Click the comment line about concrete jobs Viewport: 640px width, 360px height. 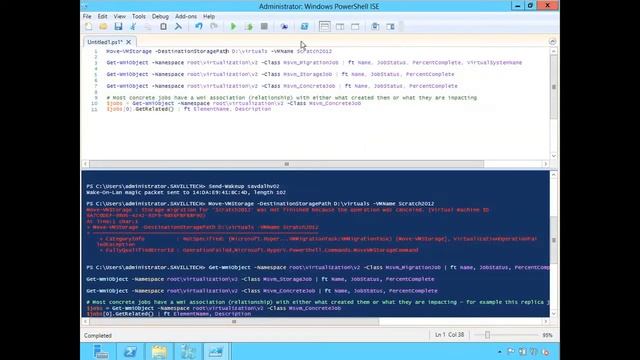[291, 98]
